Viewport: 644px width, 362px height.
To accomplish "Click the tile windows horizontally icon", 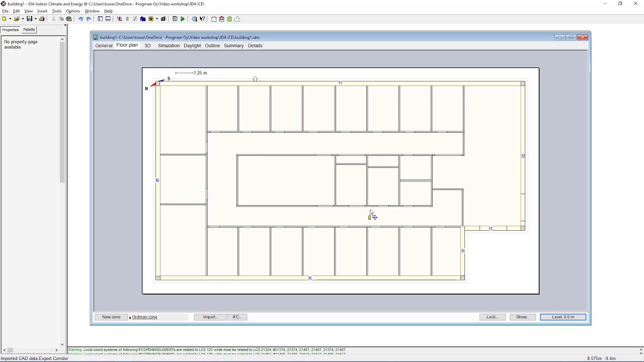I will 108,19.
